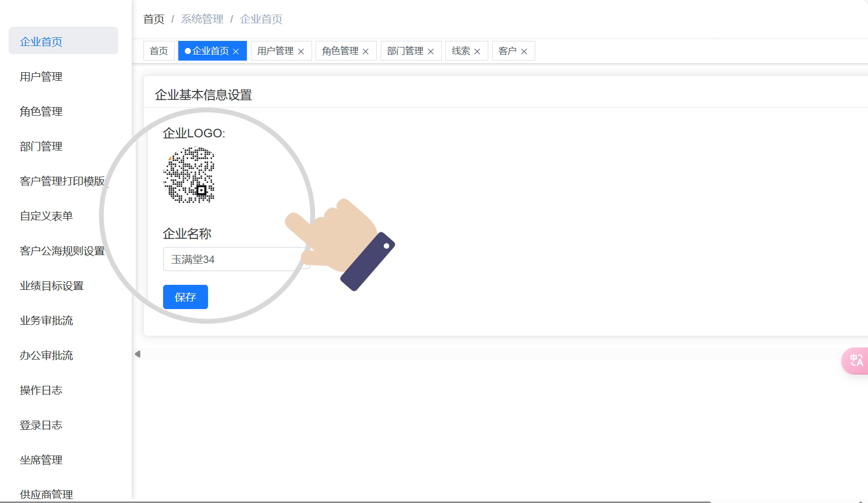This screenshot has height=503, width=868.
Task: Close the 角色管理 tab
Action: point(366,52)
